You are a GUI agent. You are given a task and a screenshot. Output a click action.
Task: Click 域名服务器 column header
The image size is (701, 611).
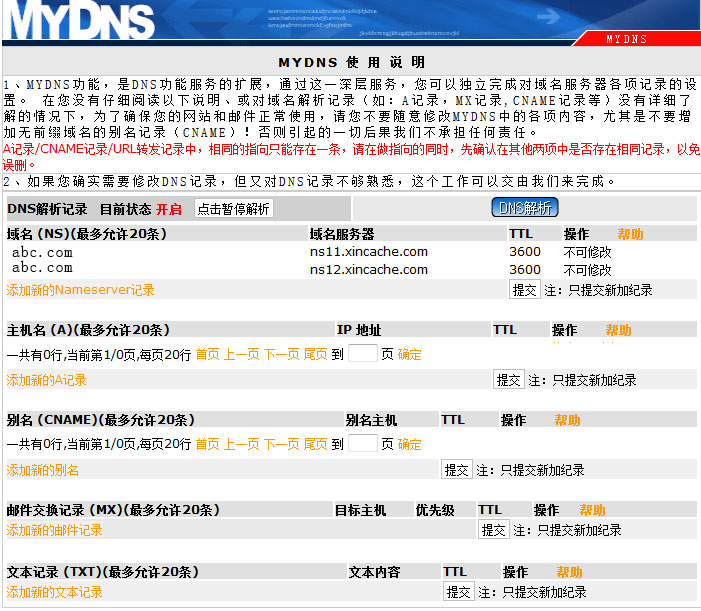(x=342, y=234)
